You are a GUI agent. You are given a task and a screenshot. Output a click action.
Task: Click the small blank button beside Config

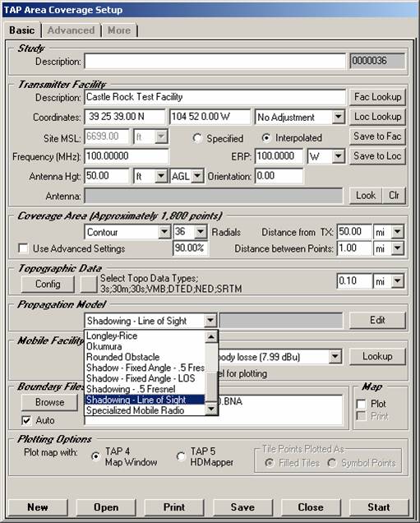pyautogui.click(x=89, y=284)
